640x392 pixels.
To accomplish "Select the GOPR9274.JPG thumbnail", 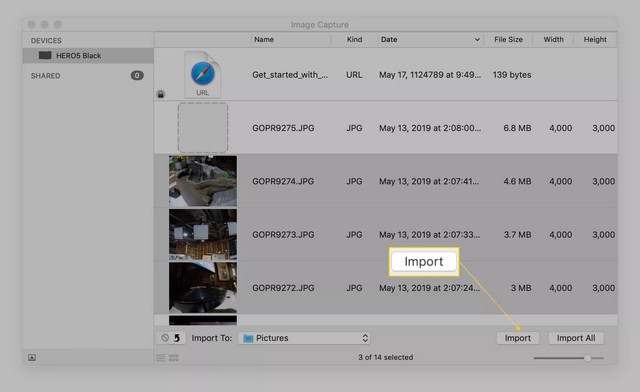I will point(203,181).
